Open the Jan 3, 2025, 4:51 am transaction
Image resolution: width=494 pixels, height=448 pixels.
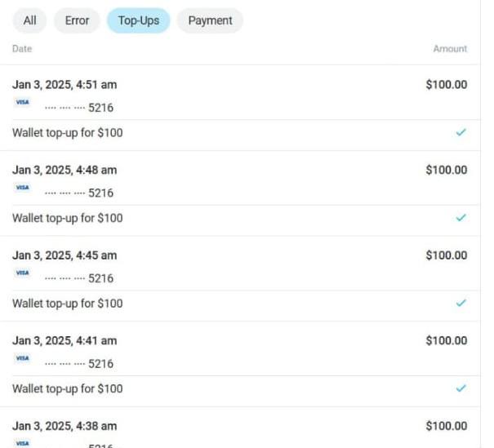[240, 108]
